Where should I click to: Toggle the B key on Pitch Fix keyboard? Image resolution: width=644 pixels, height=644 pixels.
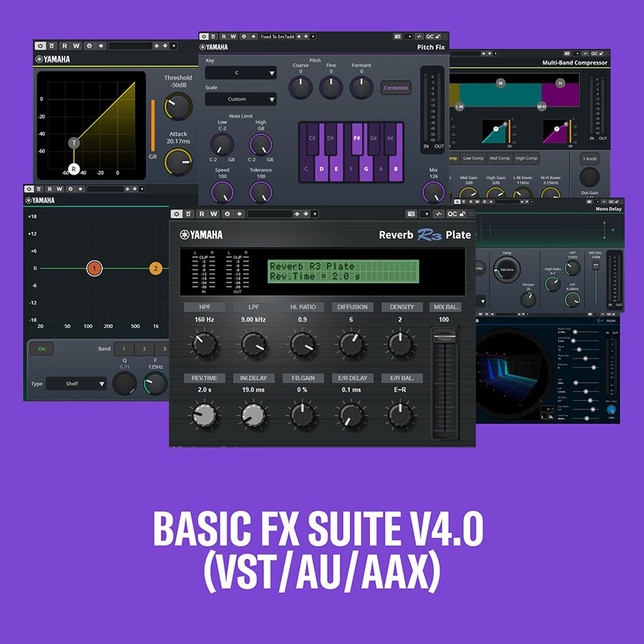396,169
